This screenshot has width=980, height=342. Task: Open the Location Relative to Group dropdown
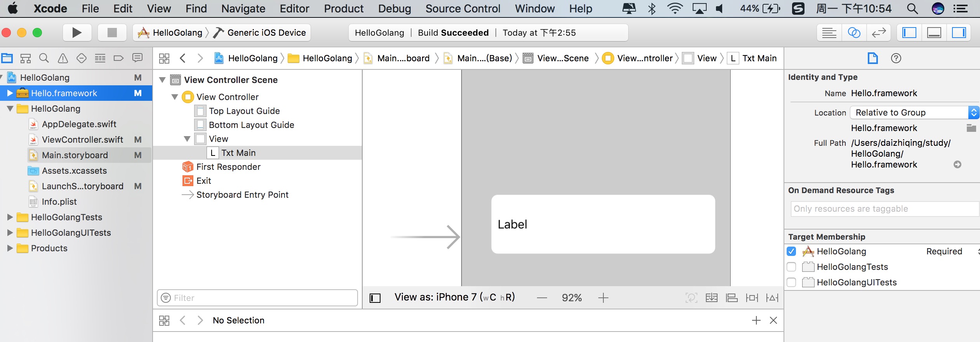pyautogui.click(x=914, y=112)
